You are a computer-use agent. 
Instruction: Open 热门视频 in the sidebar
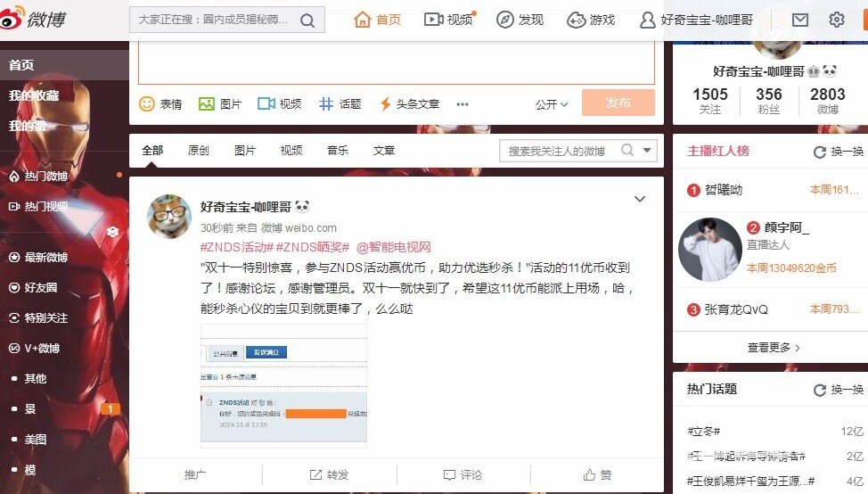point(38,207)
